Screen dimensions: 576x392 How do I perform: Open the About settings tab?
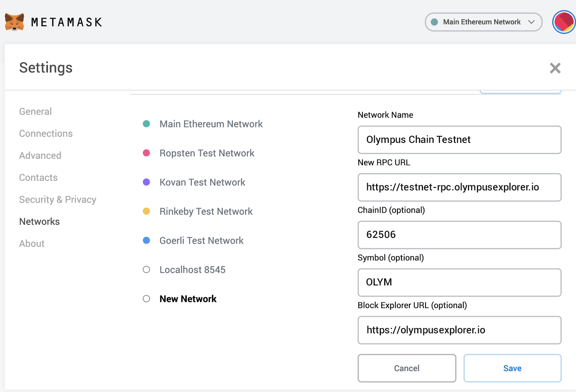pos(32,243)
